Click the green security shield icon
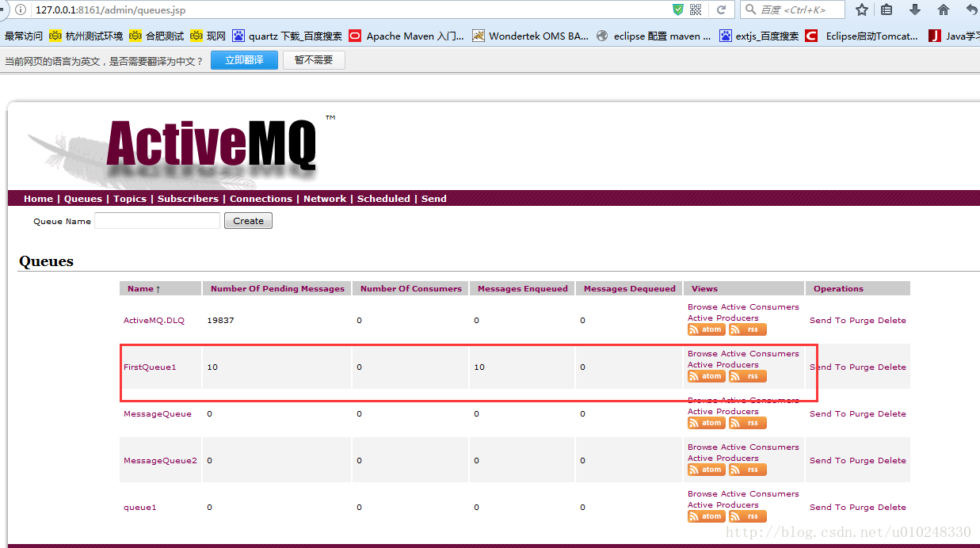 (x=677, y=10)
